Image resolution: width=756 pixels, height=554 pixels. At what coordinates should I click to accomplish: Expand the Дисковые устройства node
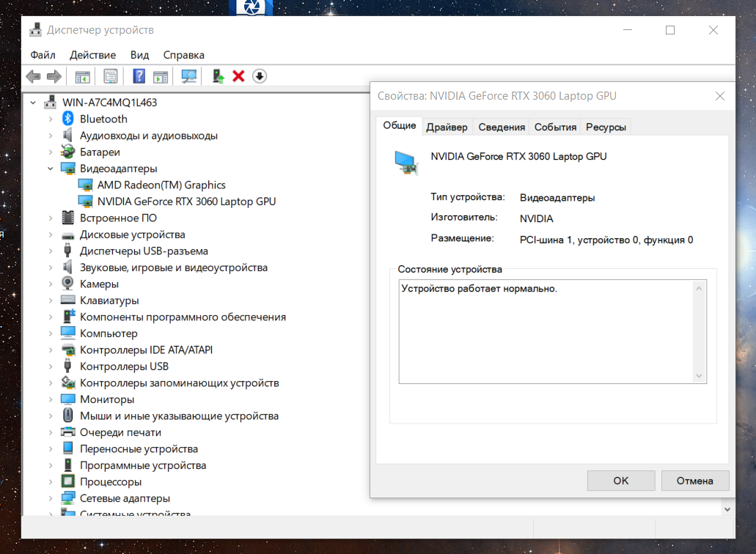(51, 234)
